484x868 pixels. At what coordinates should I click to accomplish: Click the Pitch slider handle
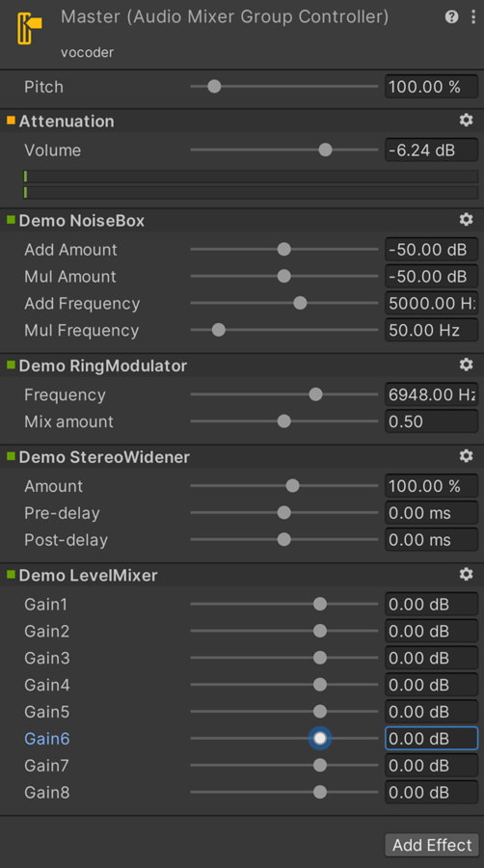click(214, 87)
